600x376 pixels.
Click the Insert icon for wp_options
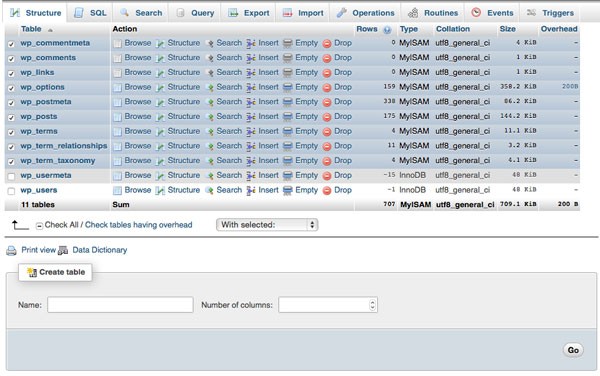[x=251, y=88]
